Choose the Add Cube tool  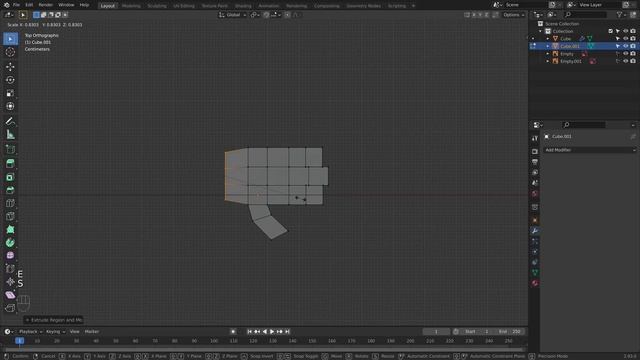point(10,149)
